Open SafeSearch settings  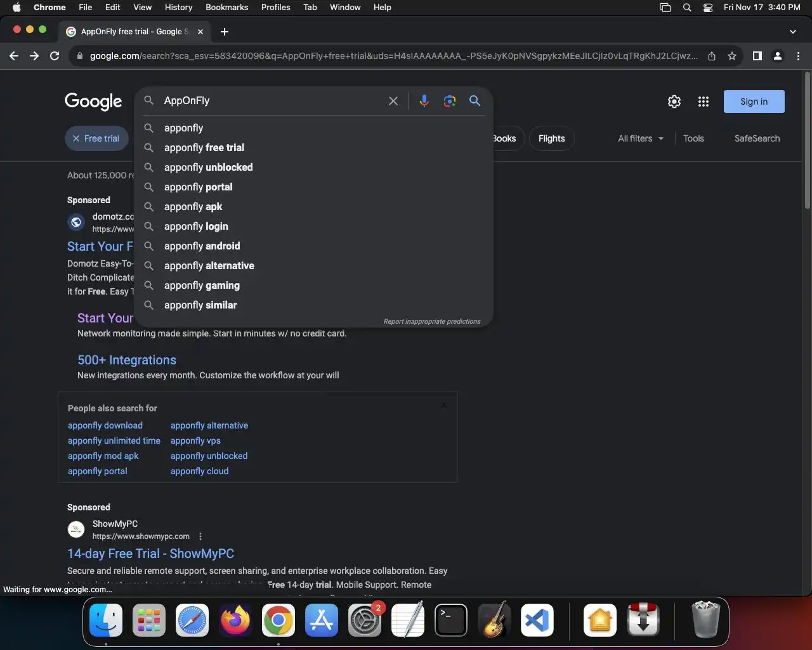click(x=757, y=138)
